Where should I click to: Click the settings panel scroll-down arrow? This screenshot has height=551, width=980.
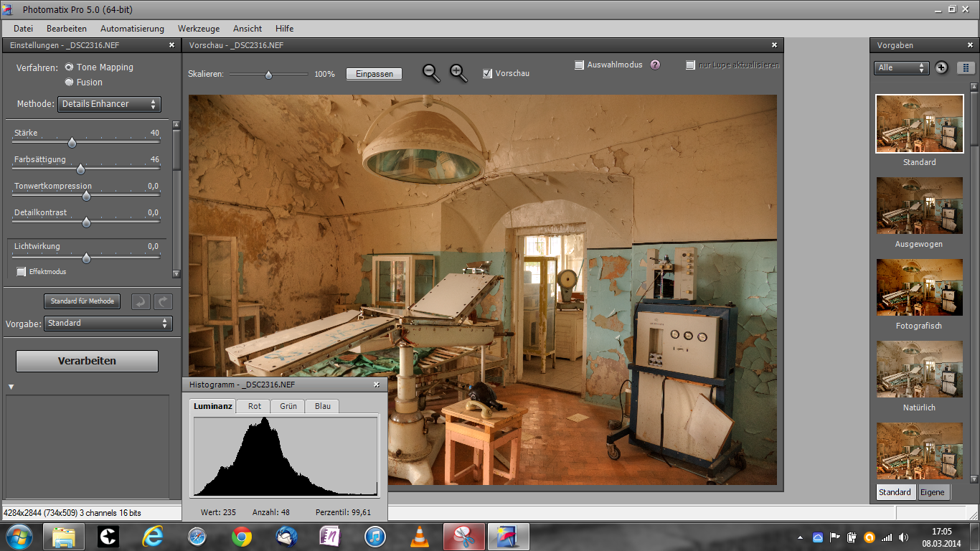176,273
